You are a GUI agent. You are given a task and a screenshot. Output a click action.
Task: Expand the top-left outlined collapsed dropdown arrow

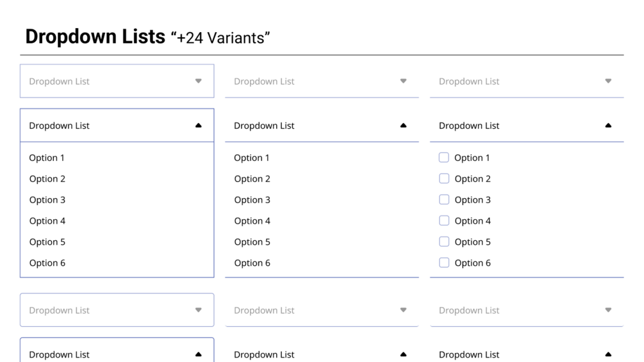(198, 81)
